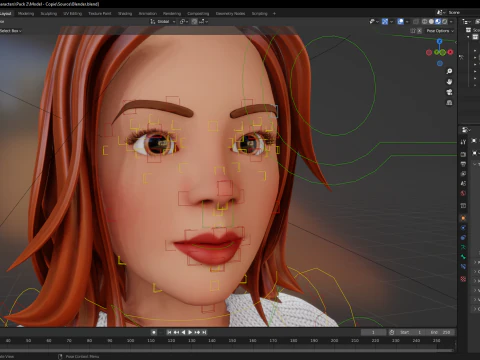
Task: Click the Scene name field
Action: [463, 12]
